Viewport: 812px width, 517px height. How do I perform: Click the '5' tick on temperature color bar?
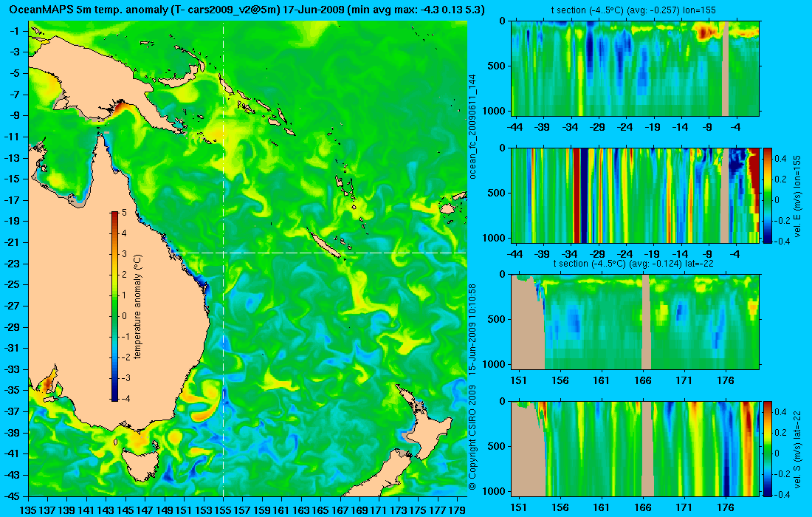(x=124, y=213)
